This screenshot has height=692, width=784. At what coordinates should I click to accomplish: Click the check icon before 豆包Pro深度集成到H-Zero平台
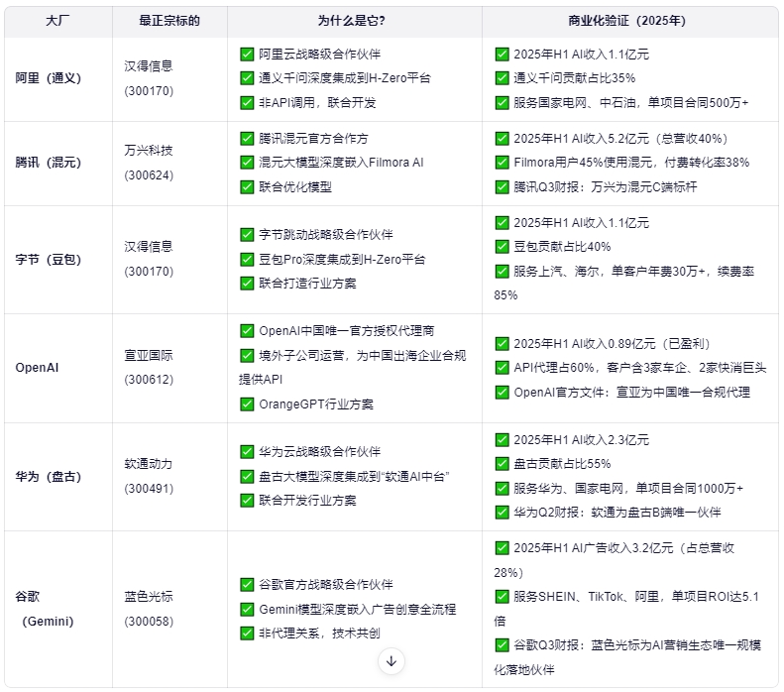click(247, 259)
